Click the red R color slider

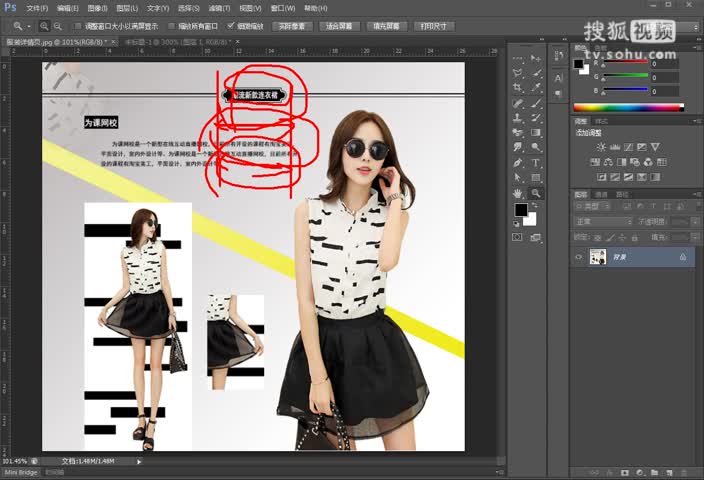click(625, 62)
